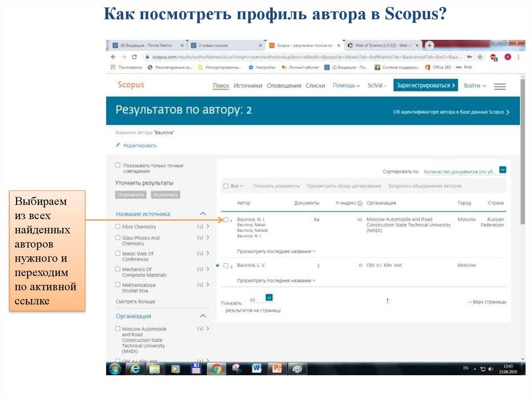Open Word from the Windows taskbar
Image resolution: width=532 pixels, height=398 pixels.
click(x=257, y=368)
